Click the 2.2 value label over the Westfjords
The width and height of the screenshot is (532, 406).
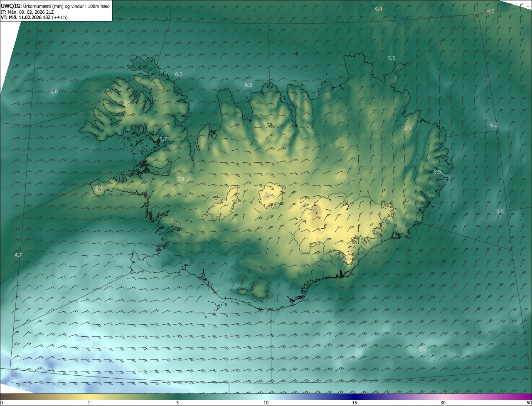pyautogui.click(x=127, y=103)
